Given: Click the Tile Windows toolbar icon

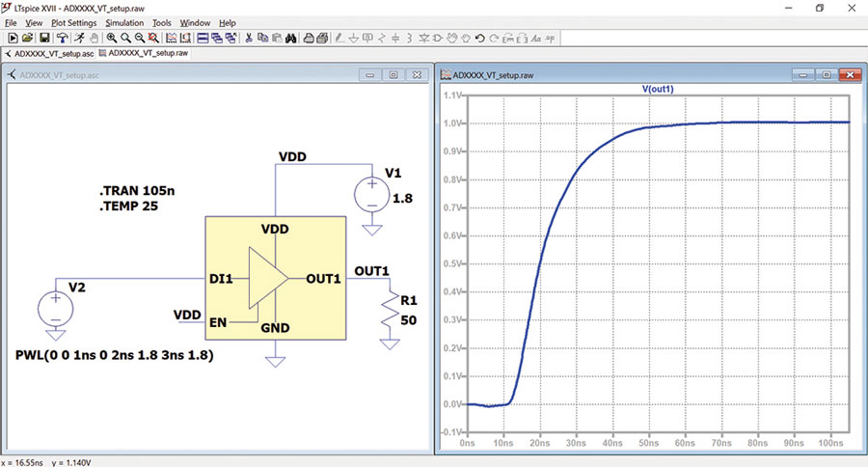Looking at the screenshot, I should [x=203, y=38].
